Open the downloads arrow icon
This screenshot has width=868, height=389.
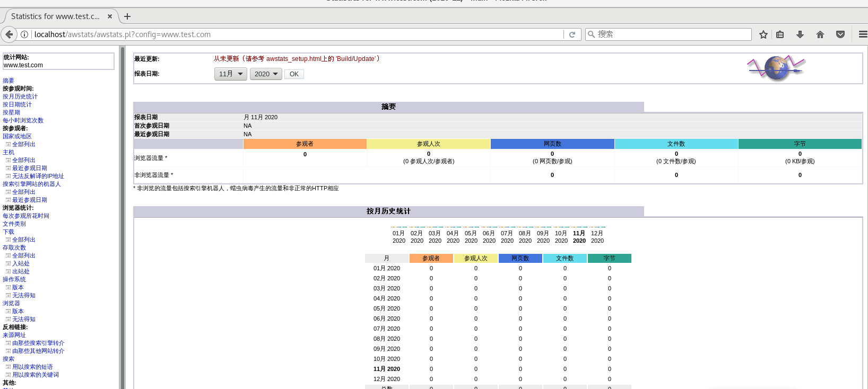point(800,34)
